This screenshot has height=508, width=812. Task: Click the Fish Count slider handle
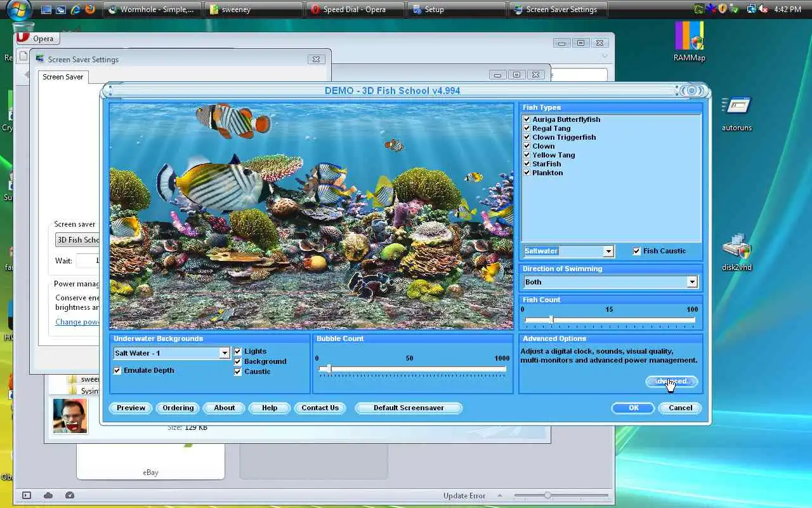(x=551, y=320)
